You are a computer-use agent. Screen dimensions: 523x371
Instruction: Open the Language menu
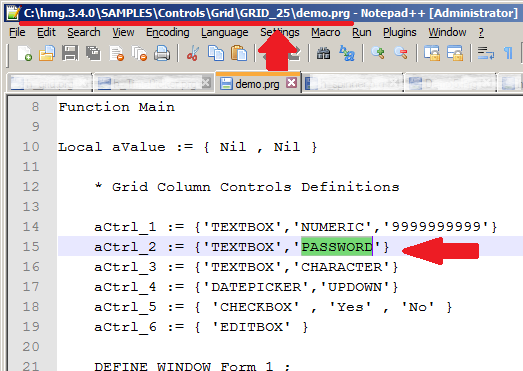[x=224, y=32]
